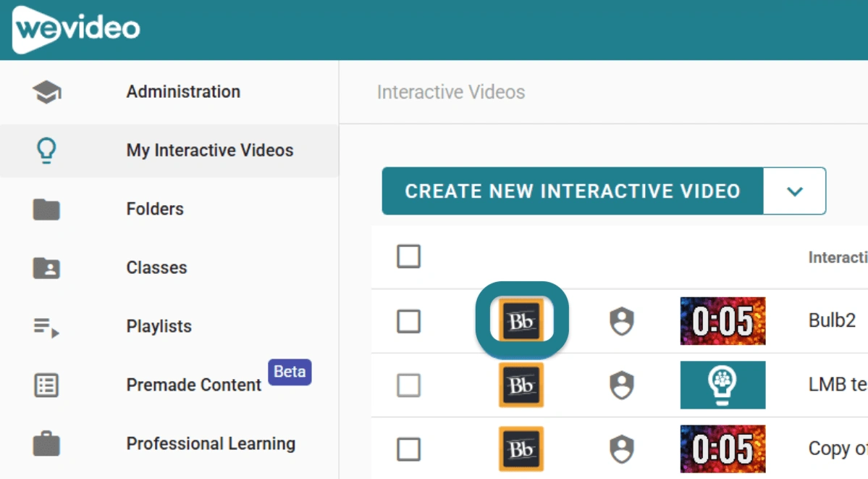This screenshot has width=868, height=479.
Task: Click the privacy shield icon in Bulb2 row
Action: 622,321
